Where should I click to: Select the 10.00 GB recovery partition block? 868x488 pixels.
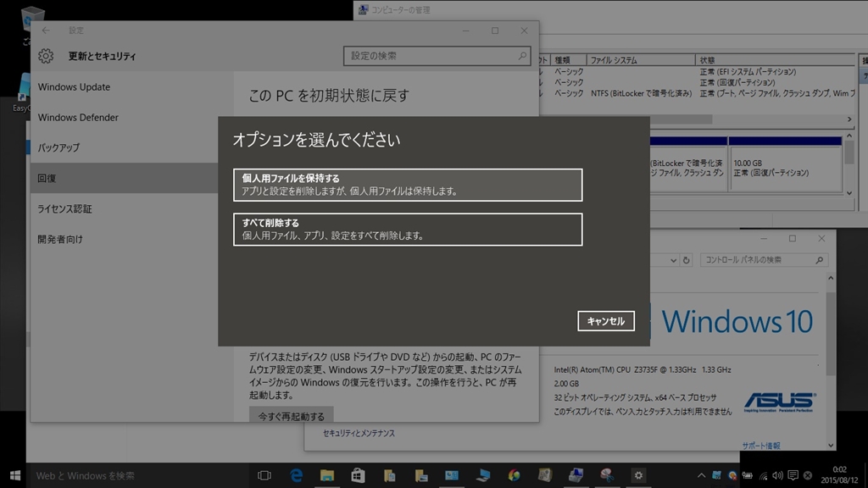[785, 169]
